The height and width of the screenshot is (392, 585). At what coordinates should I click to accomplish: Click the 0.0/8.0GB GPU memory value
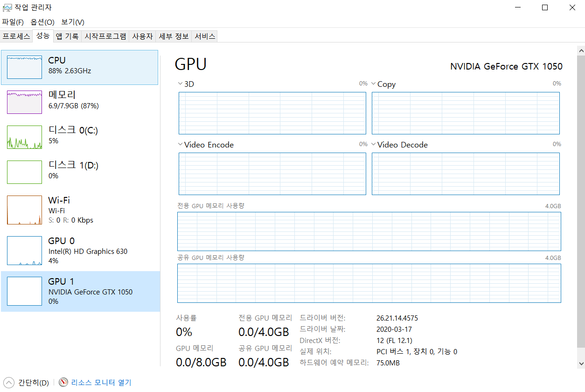201,362
